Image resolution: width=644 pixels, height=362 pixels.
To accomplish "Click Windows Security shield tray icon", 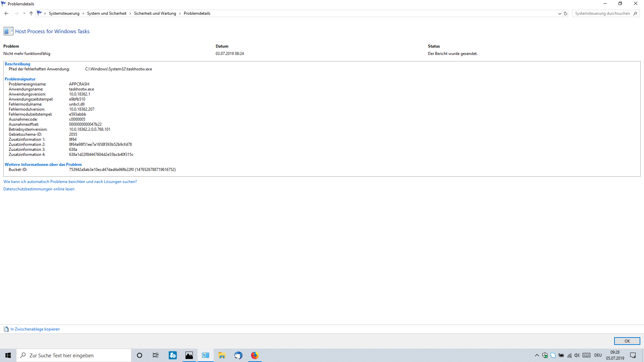I will (545, 355).
